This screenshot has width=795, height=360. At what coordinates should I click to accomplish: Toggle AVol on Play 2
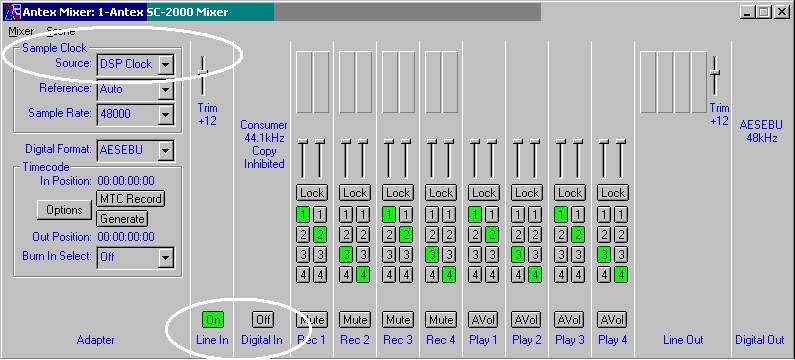[527, 319]
